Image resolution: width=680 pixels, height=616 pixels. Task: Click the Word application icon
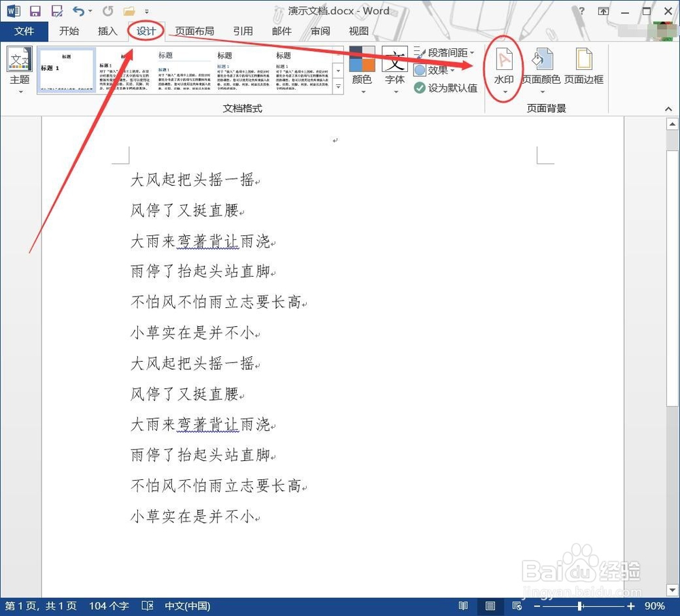14,10
